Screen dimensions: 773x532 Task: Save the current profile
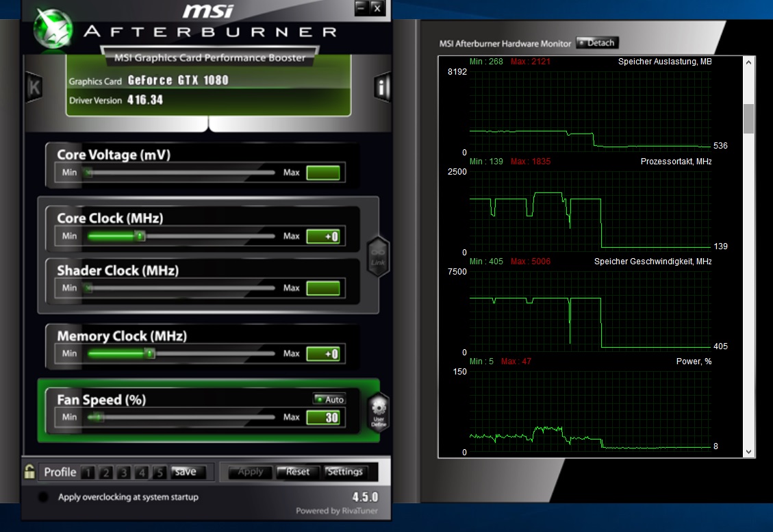[x=186, y=472]
